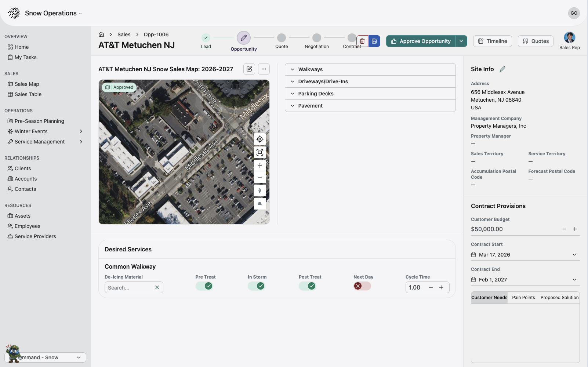
Task: Open the Timeline view
Action: point(493,41)
